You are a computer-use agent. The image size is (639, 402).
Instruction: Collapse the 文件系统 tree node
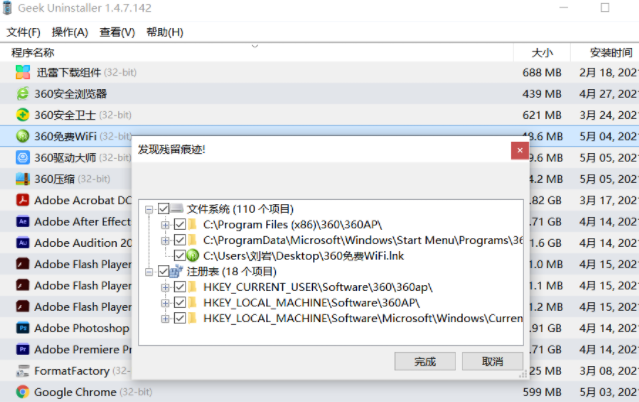coord(149,209)
